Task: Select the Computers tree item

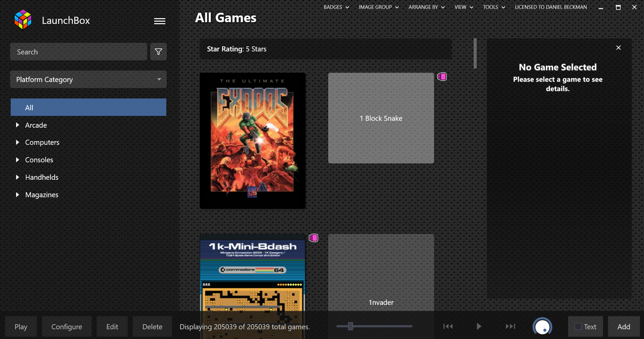Action: pos(42,142)
